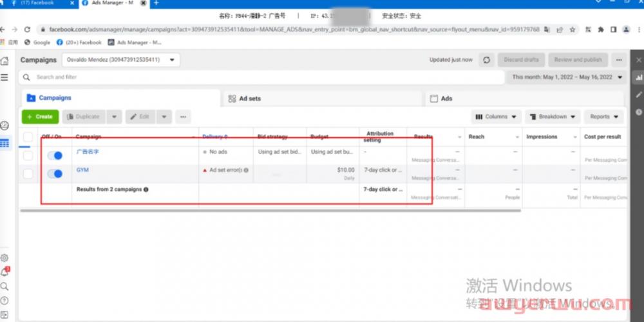644x322 pixels.
Task: Tick the checkbox for the GYM campaign
Action: click(28, 174)
